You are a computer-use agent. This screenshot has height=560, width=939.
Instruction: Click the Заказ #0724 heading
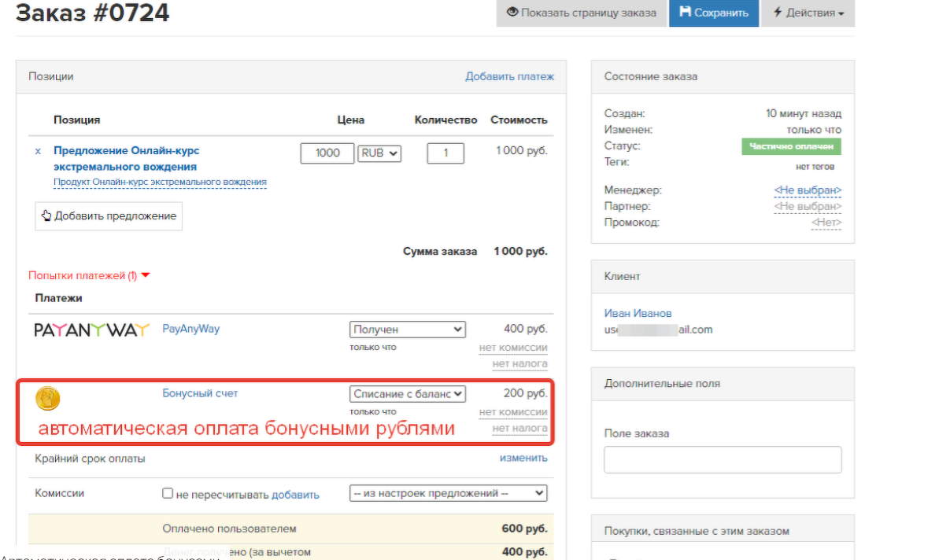coord(93,13)
